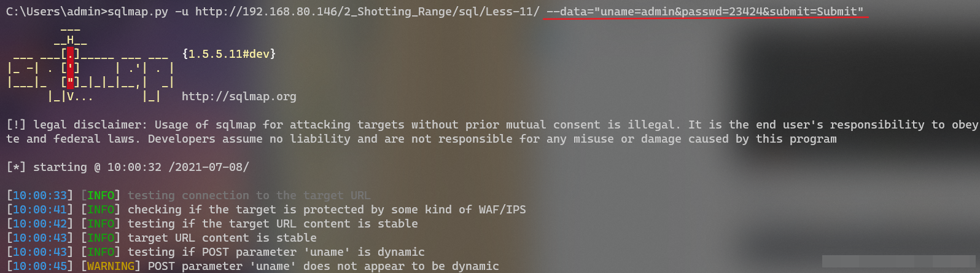Screen dimensions: 980x273
Task: Click the red highlighted column in the logo
Action: point(71,61)
